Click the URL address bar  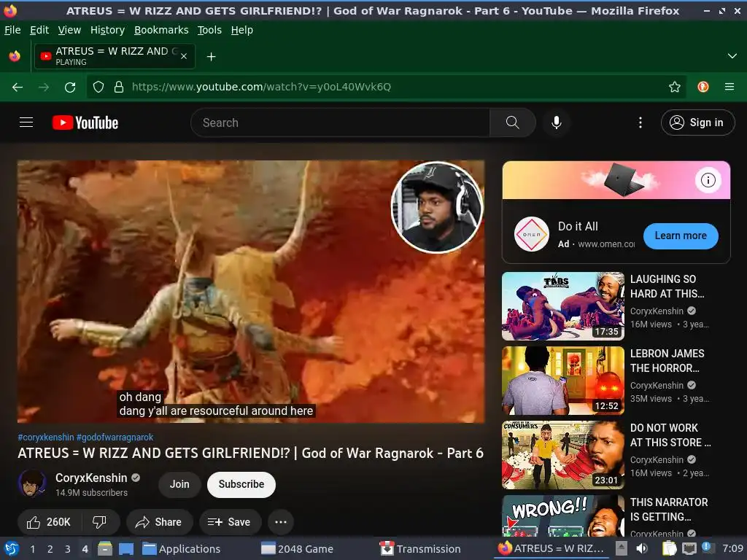pos(386,87)
